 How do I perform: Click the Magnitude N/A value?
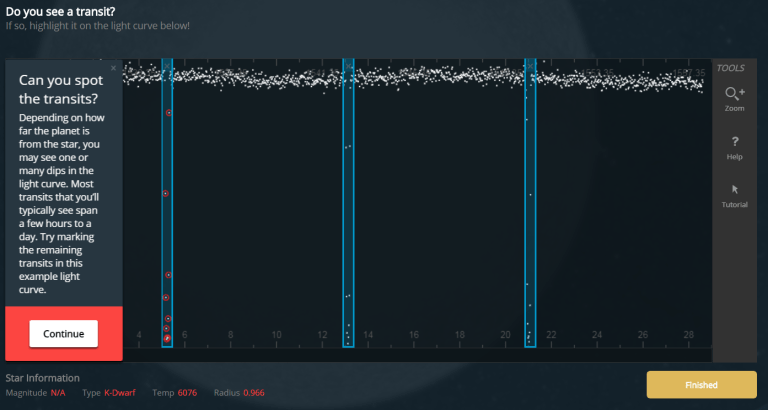pyautogui.click(x=57, y=393)
